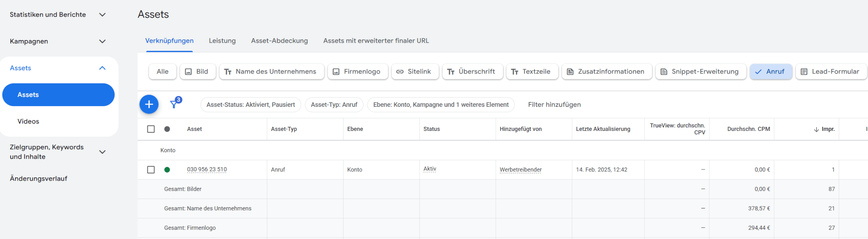Screen dimensions: 868x239
Task: Open the Asset-Abdeckung tab
Action: pyautogui.click(x=279, y=41)
